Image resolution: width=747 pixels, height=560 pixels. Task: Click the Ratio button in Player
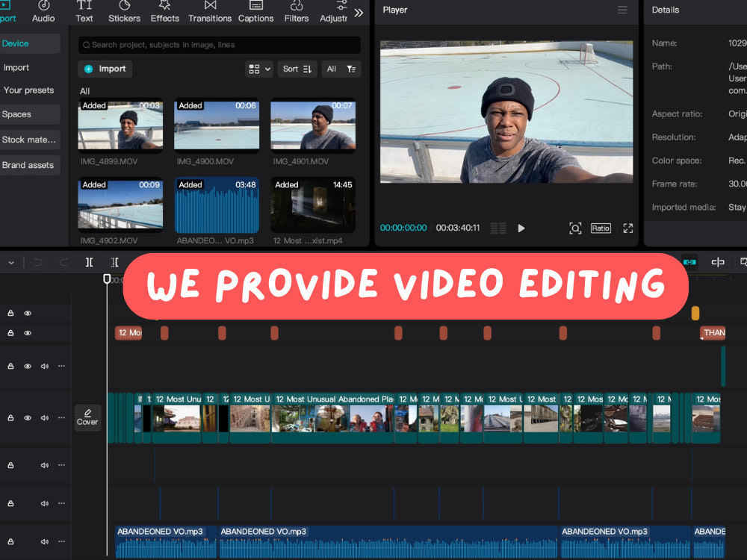[601, 228]
